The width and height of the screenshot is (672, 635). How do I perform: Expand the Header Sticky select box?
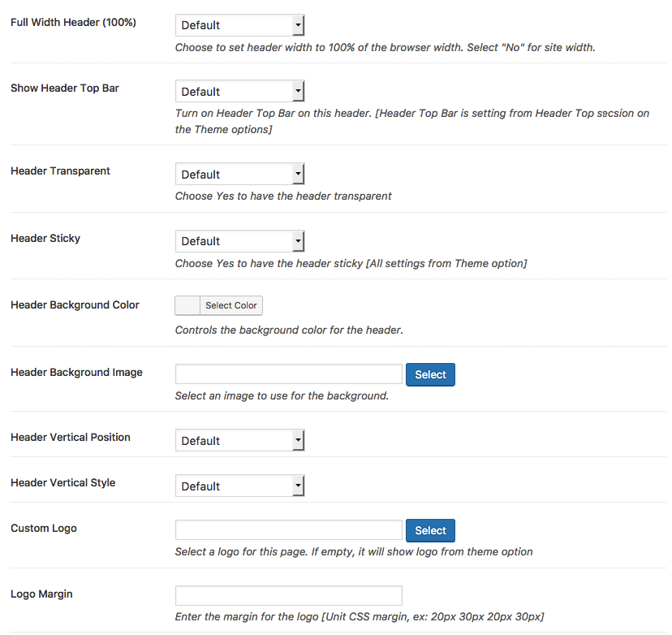[x=239, y=241]
